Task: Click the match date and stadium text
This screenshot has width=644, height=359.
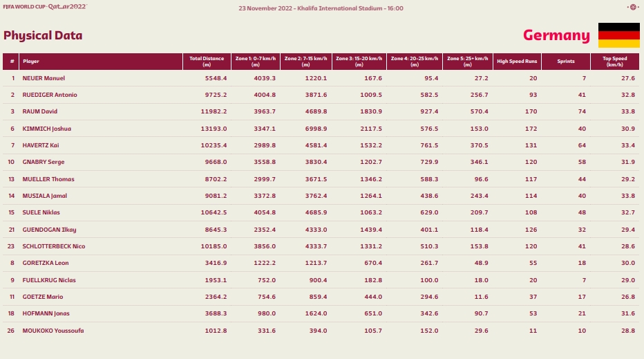Action: pos(321,8)
